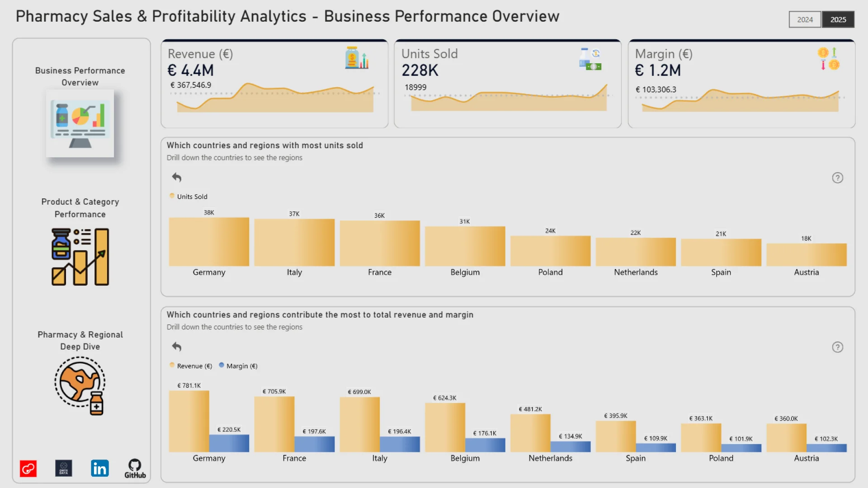Click the Revenue (€) legend color dot
Image resolution: width=868 pixels, height=488 pixels.
click(x=172, y=365)
